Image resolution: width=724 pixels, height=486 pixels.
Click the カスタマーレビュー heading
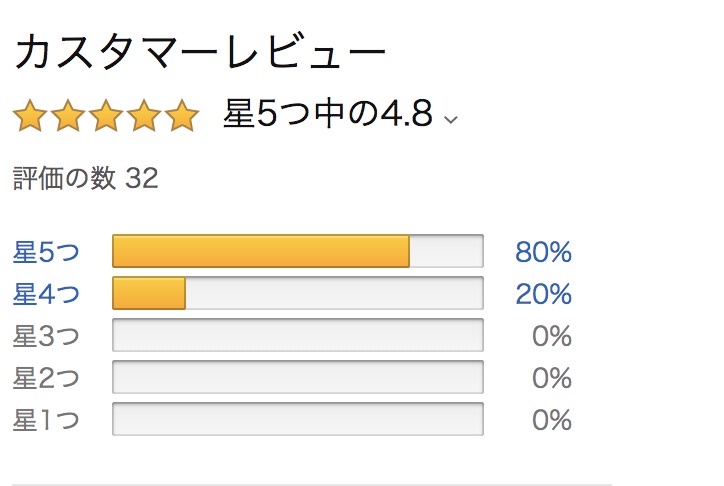click(200, 52)
